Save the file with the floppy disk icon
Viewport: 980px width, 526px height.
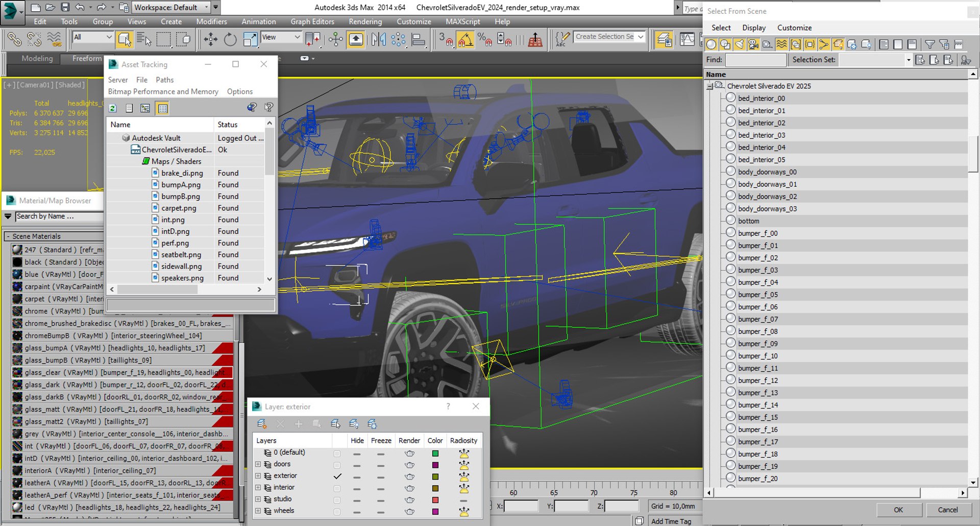[x=65, y=7]
